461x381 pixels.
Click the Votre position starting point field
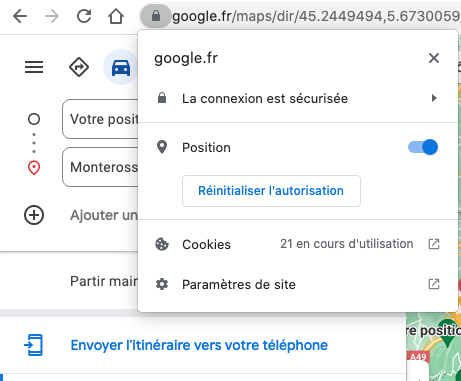click(100, 119)
